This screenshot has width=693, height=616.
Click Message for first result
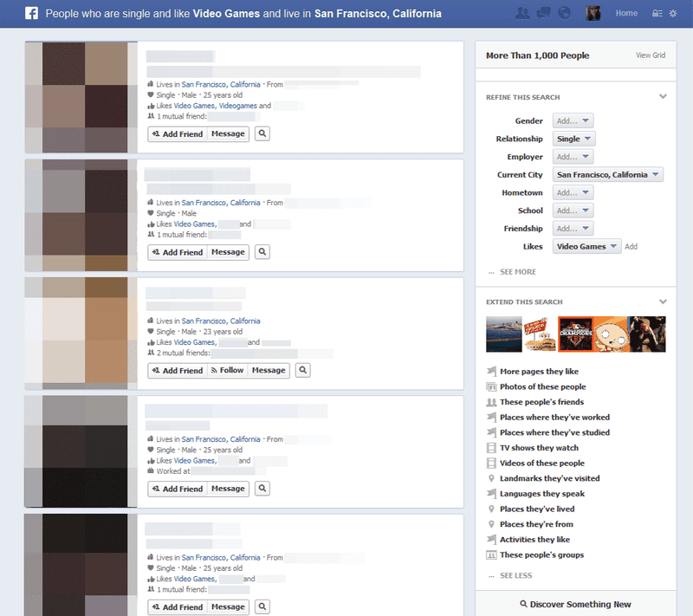click(228, 134)
